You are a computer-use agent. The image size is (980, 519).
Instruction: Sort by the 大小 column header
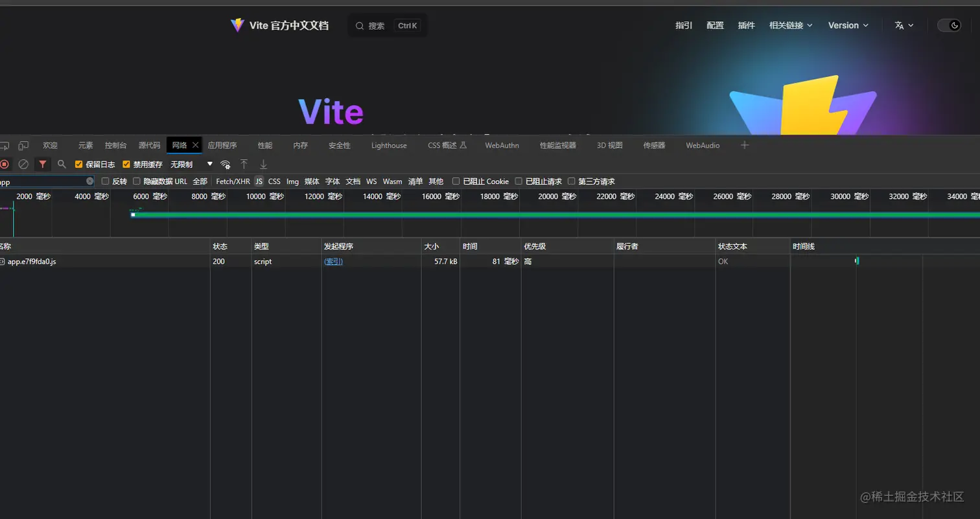[x=440, y=246]
